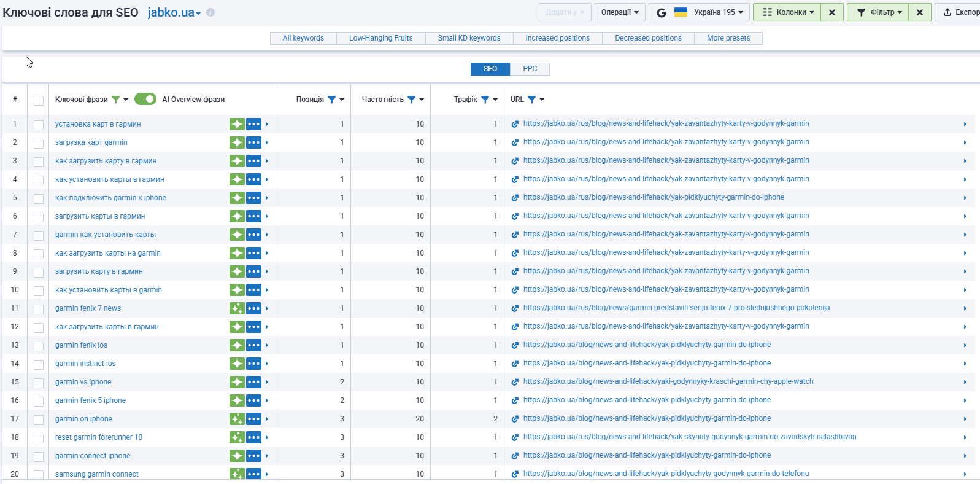Screen dimensions: 980x484
Task: Click external link icon for the 'garmin vs iphone' URL
Action: (515, 382)
